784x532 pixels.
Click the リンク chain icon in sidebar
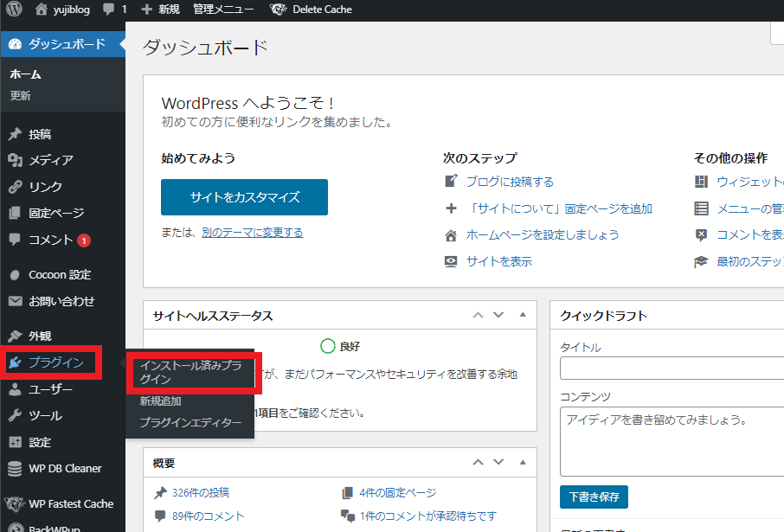(15, 187)
